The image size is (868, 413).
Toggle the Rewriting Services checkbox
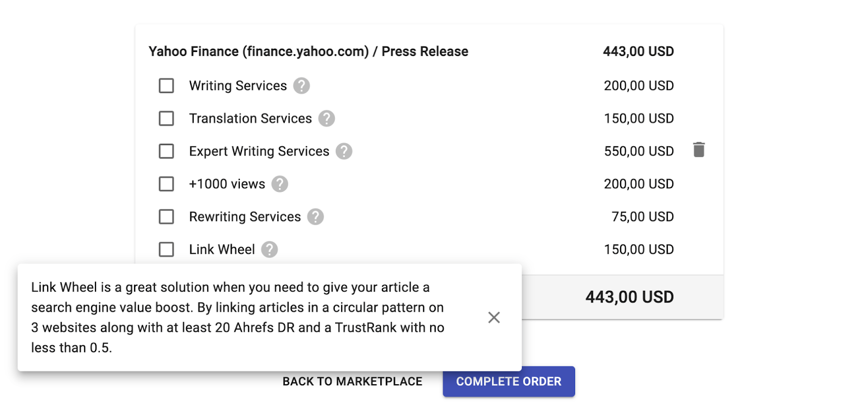[167, 217]
